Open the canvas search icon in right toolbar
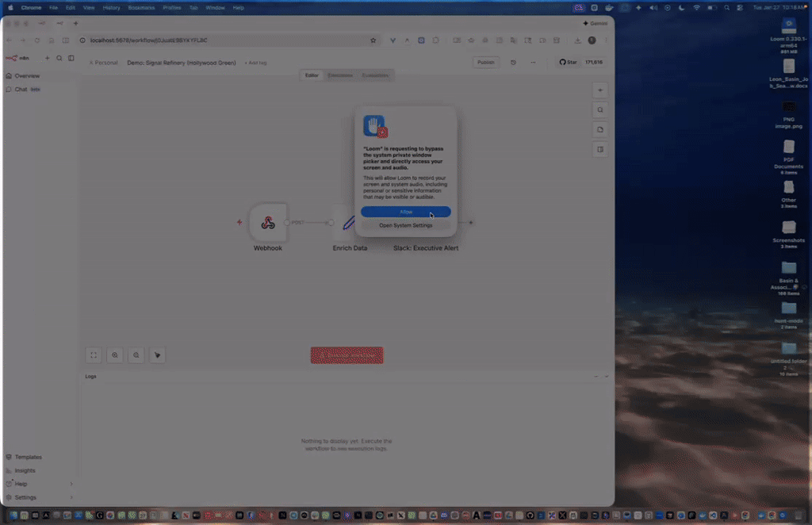812x525 pixels. point(600,110)
